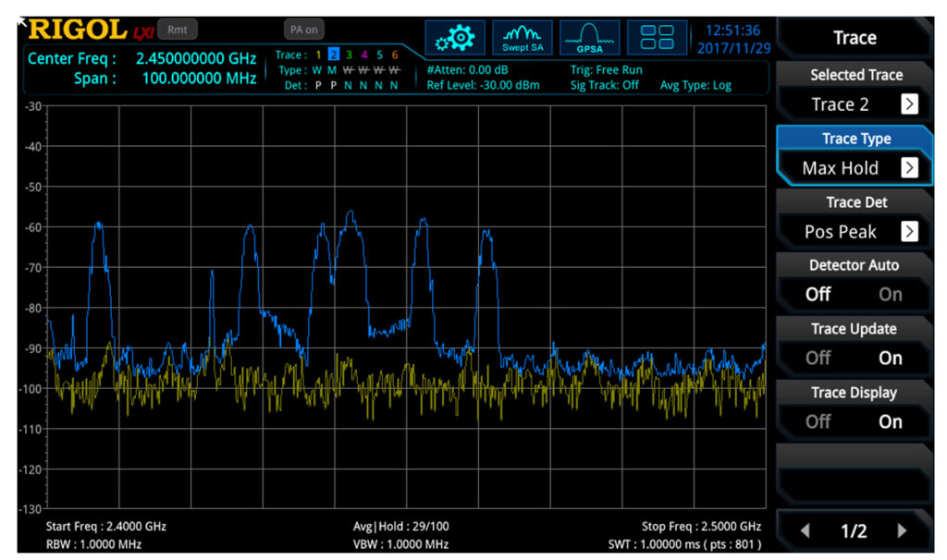The width and height of the screenshot is (947, 560).
Task: Turn off Trace Update
Action: pyautogui.click(x=818, y=358)
